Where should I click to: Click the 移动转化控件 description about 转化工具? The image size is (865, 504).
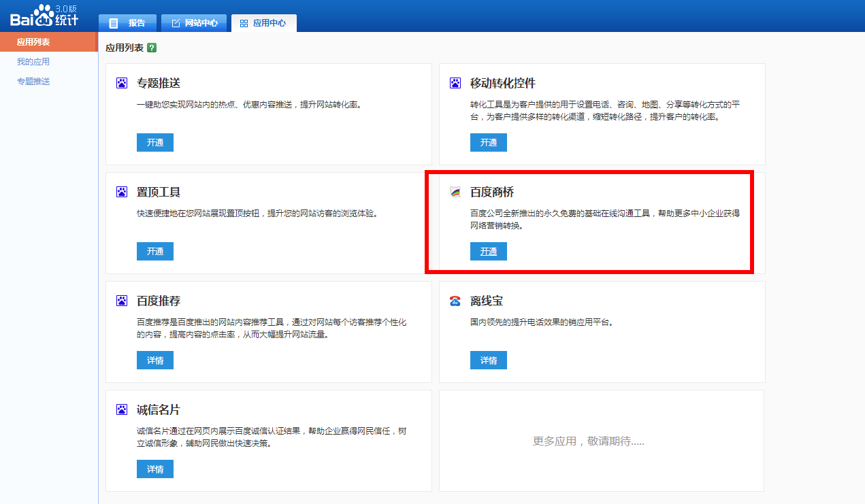[605, 111]
